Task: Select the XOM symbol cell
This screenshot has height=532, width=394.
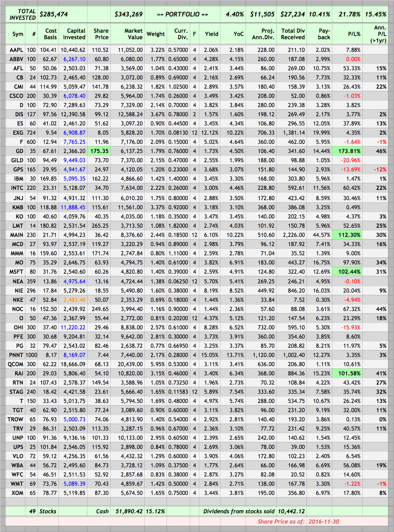Action: click(15, 493)
